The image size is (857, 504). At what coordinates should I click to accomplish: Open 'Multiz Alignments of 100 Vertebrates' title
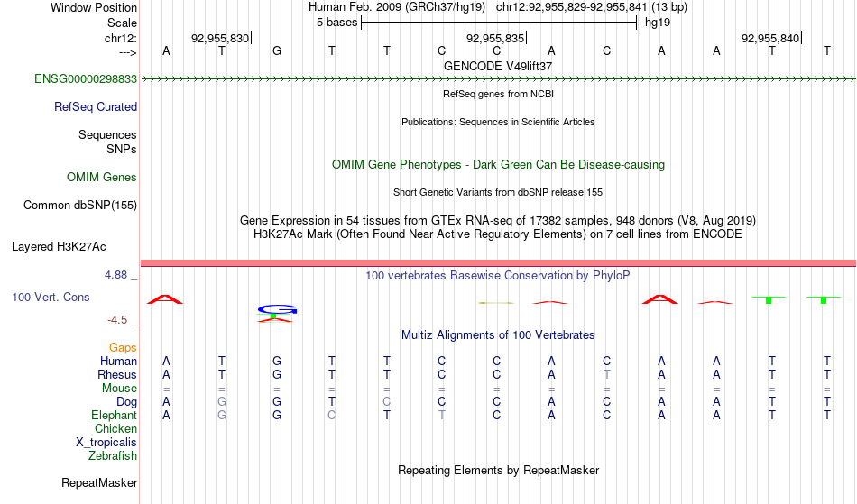point(498,335)
